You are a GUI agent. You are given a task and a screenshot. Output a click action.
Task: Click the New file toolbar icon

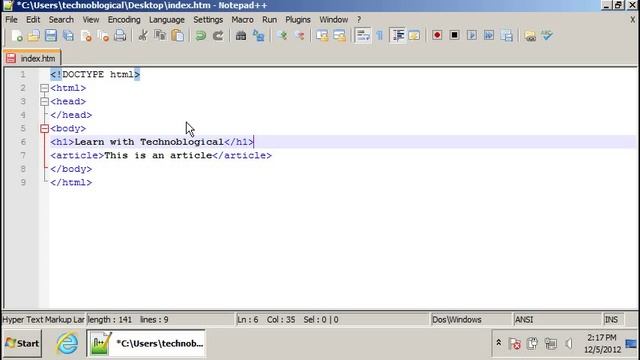(17, 36)
